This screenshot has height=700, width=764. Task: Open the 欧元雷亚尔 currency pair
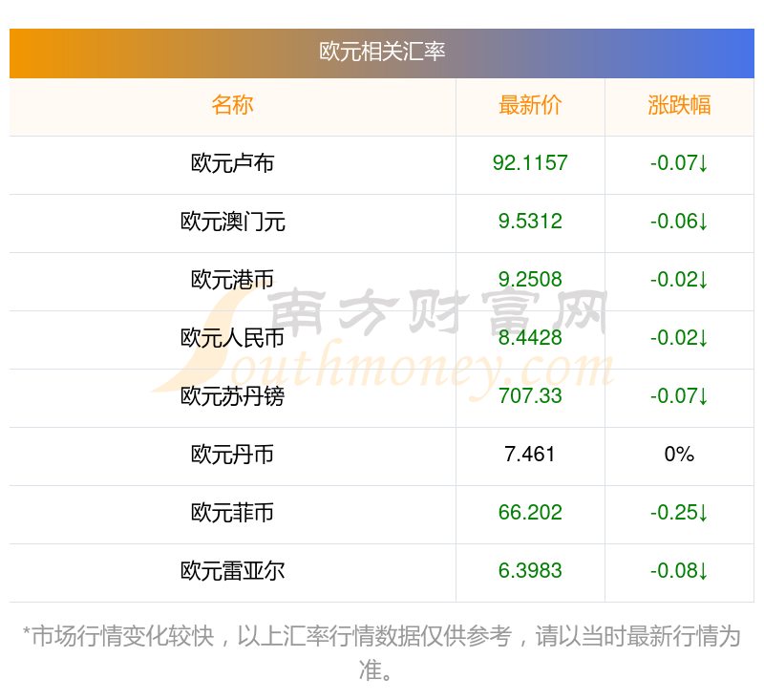232,571
